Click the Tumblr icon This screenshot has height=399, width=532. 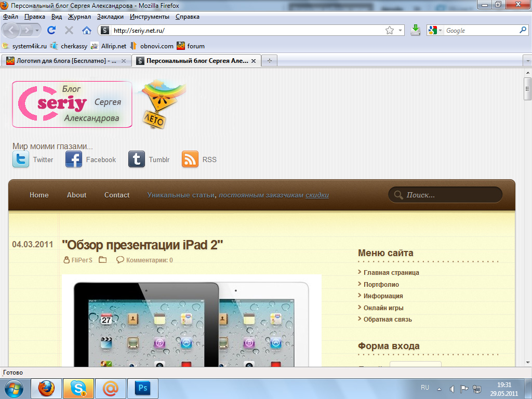(x=137, y=159)
